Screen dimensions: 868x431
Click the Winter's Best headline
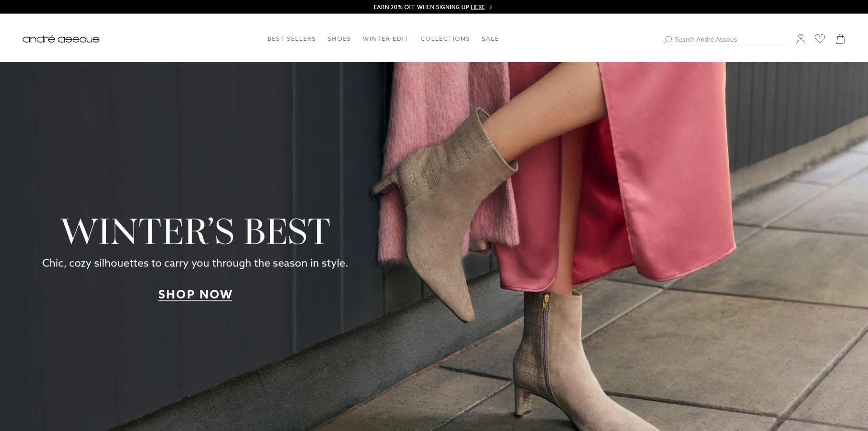pos(195,231)
